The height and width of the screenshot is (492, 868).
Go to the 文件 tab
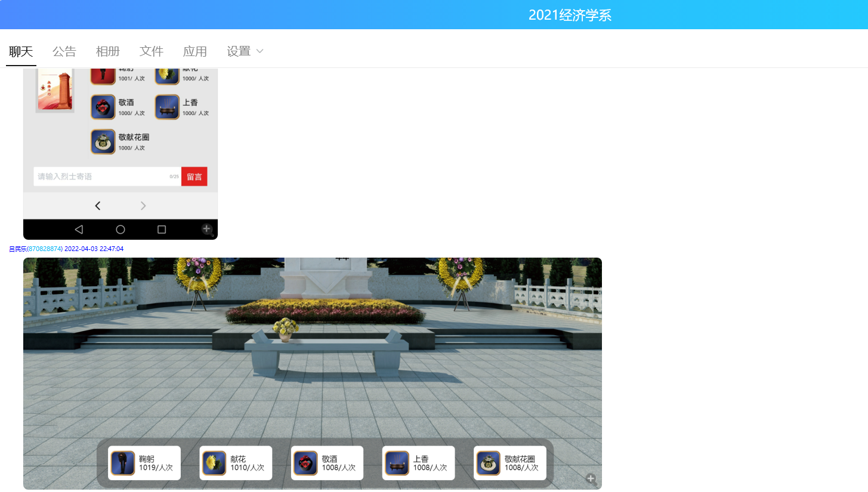[x=152, y=51]
